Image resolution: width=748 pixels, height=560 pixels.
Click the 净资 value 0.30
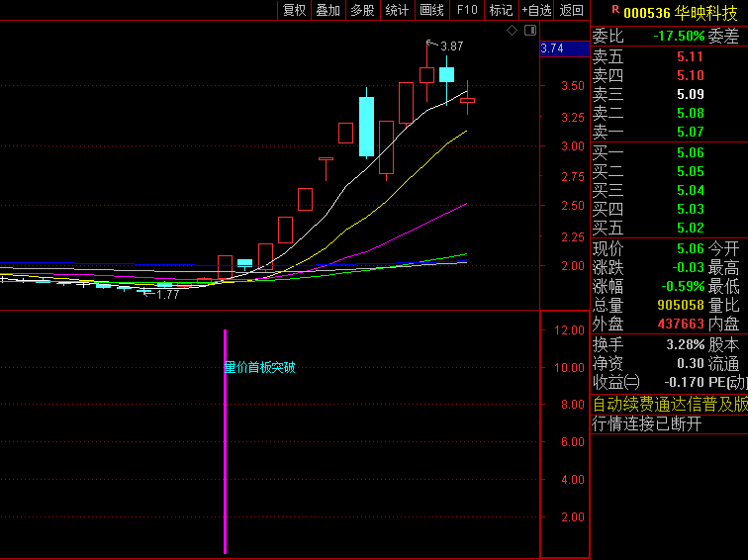point(690,363)
